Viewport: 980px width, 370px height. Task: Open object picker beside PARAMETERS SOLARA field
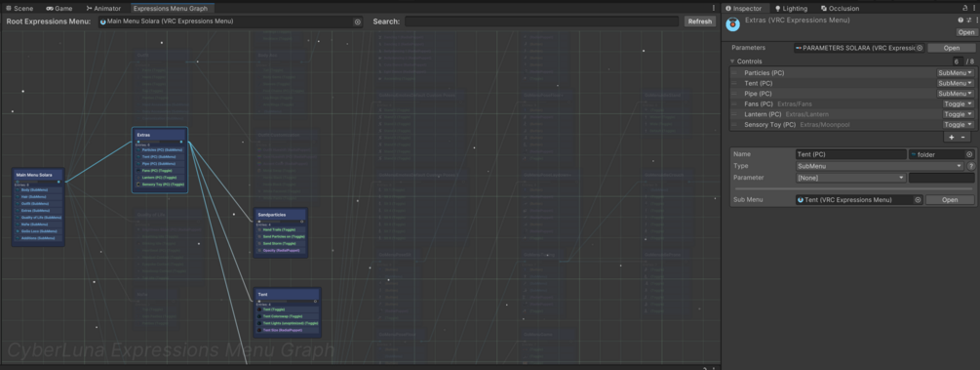click(920, 48)
